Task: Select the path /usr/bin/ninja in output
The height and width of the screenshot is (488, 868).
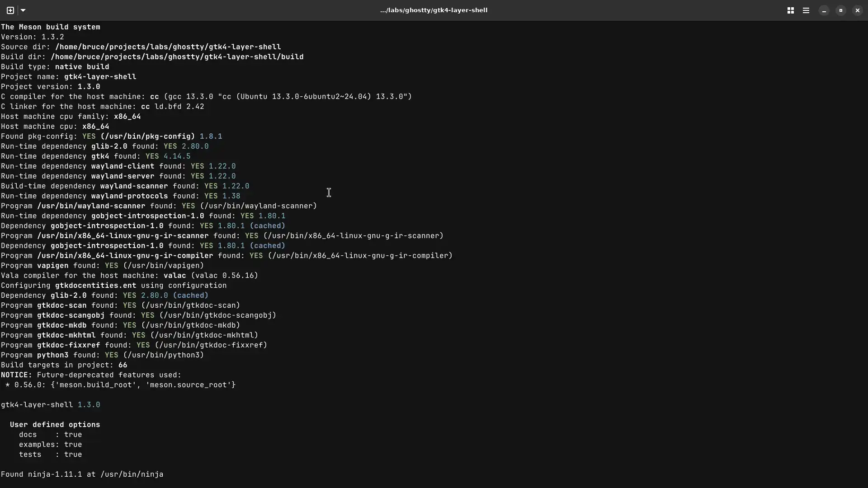Action: (x=132, y=474)
